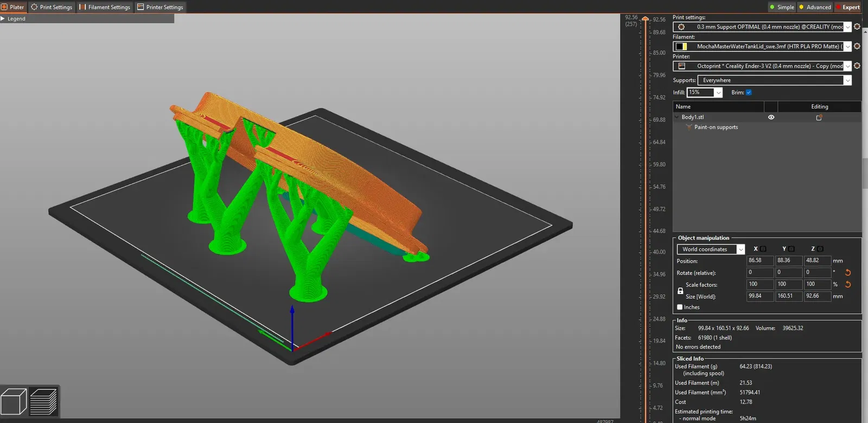This screenshot has width=868, height=423.
Task: Open the Printer preset dropdown
Action: point(762,66)
